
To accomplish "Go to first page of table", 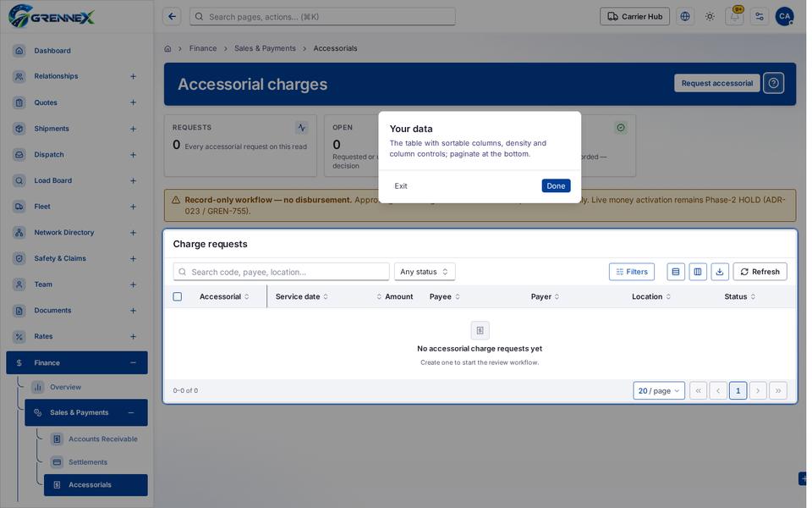I will pos(698,391).
